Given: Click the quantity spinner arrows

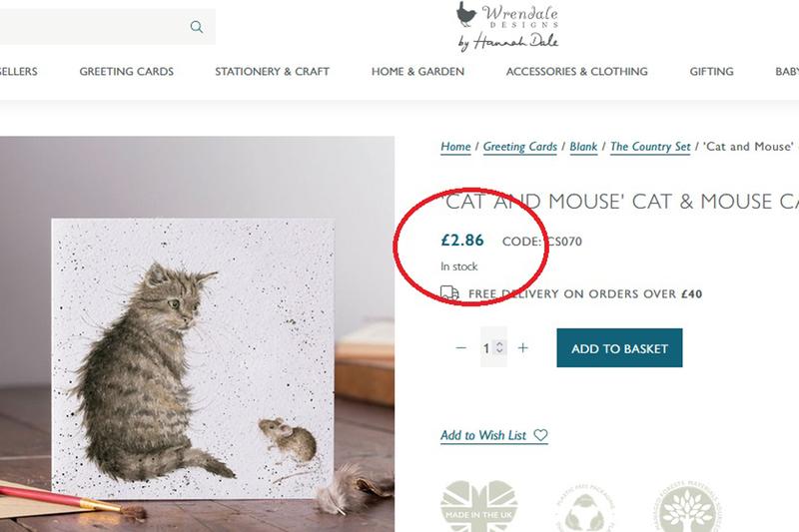Looking at the screenshot, I should point(499,348).
